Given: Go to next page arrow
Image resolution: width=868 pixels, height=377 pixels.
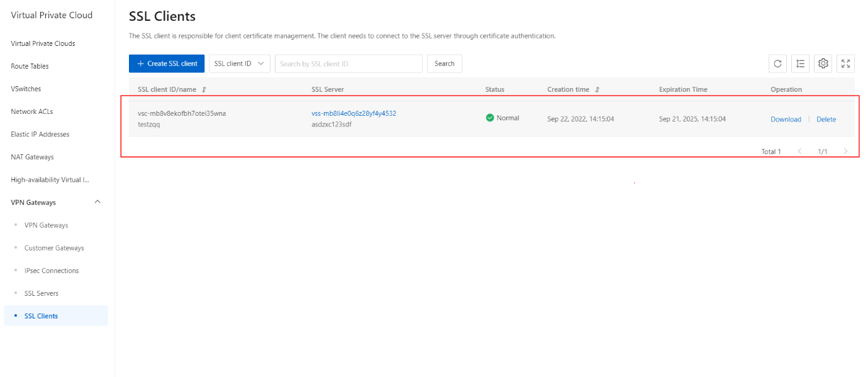Looking at the screenshot, I should click(845, 152).
